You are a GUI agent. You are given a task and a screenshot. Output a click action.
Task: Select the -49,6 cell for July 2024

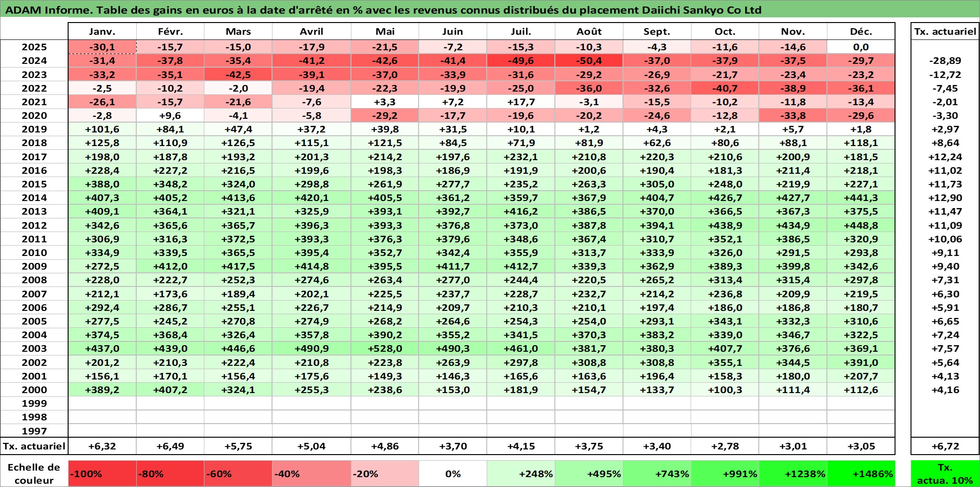pos(521,61)
